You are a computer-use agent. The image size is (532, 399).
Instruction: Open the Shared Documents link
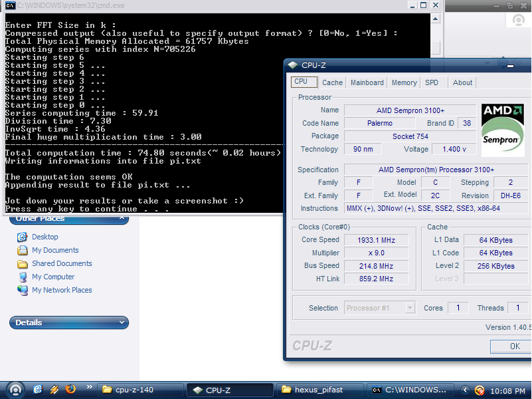click(x=62, y=264)
